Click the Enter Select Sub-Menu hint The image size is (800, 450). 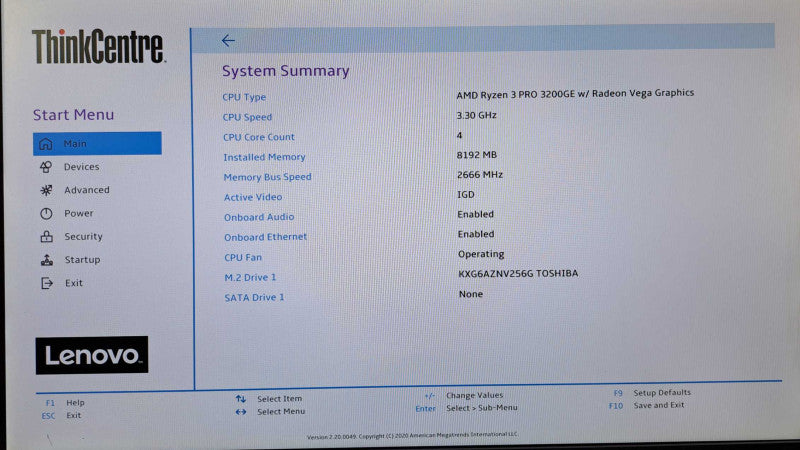click(466, 408)
